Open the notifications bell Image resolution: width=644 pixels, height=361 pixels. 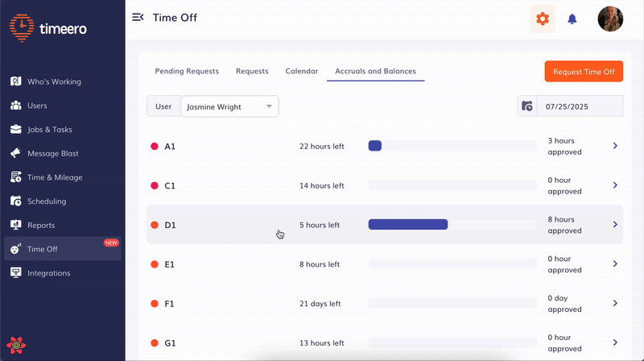pos(572,19)
